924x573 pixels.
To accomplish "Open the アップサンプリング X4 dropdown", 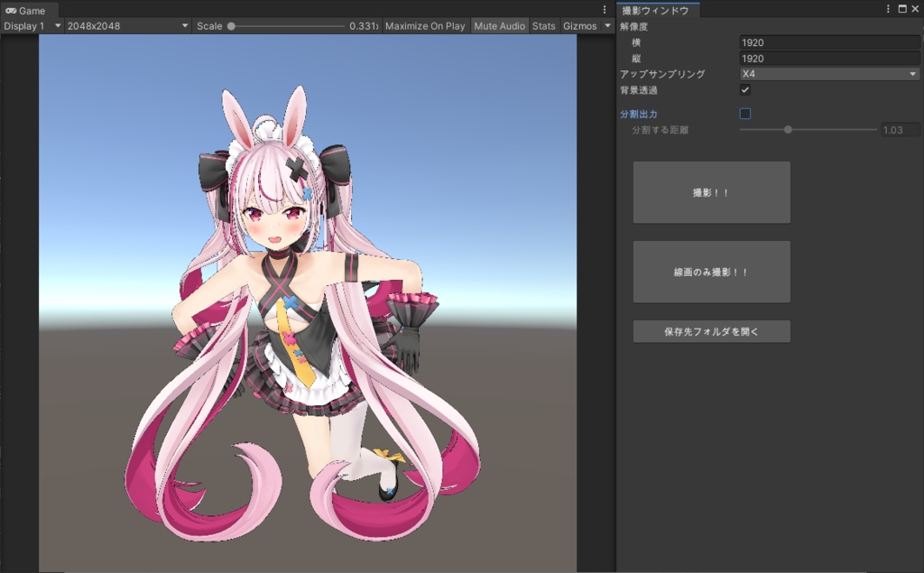I will [828, 73].
